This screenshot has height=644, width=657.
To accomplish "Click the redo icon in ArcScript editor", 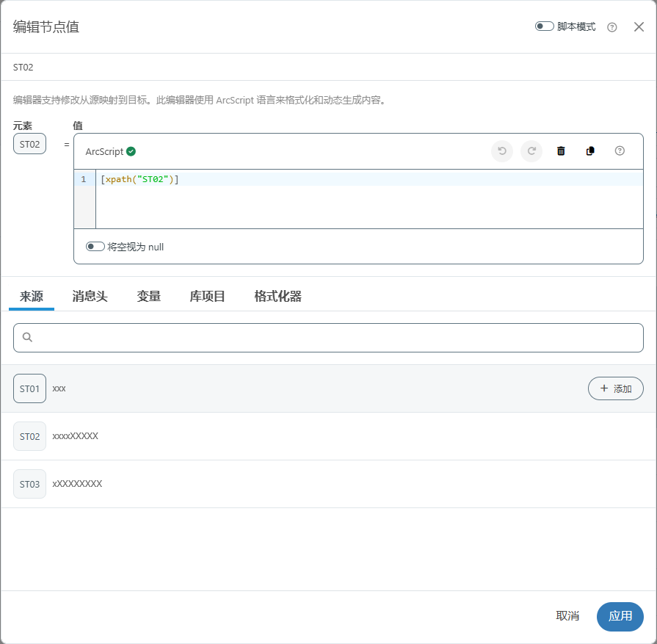I will coord(531,151).
